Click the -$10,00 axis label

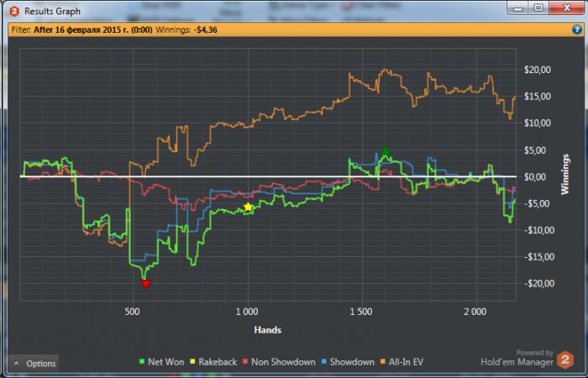coord(539,230)
